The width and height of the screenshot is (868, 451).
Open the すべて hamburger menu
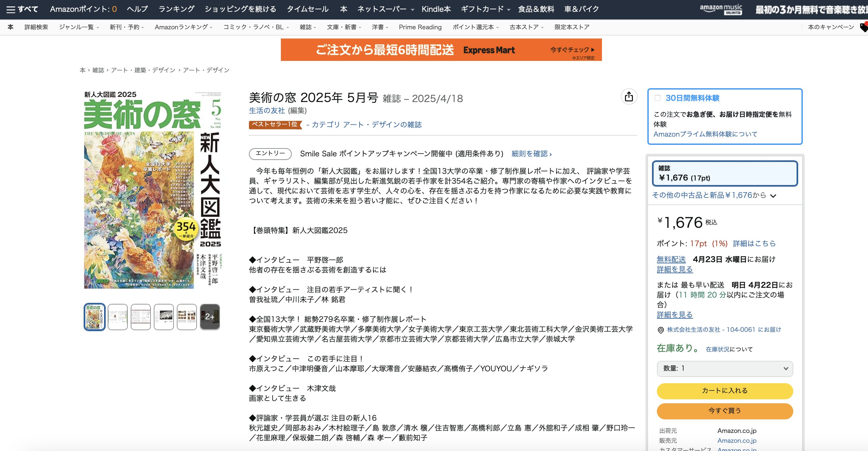[22, 9]
